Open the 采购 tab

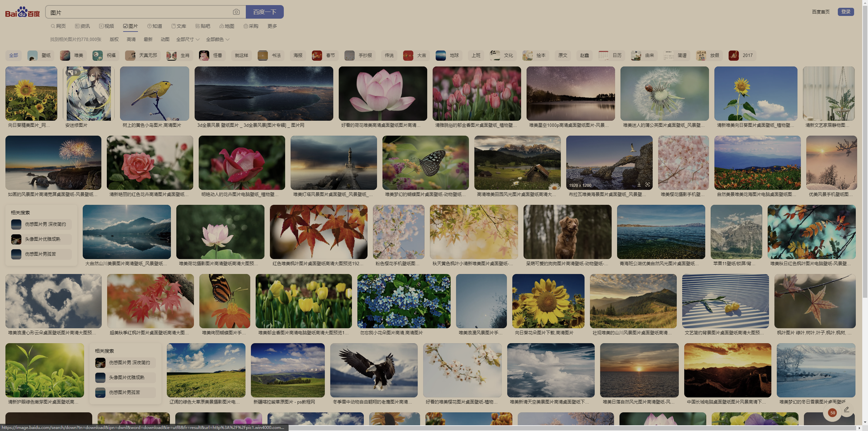(x=251, y=26)
